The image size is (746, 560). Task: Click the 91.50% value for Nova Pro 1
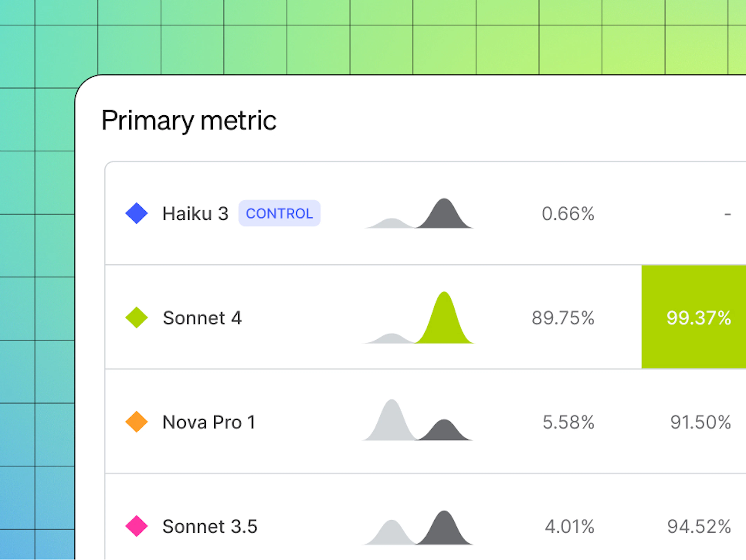tap(701, 422)
